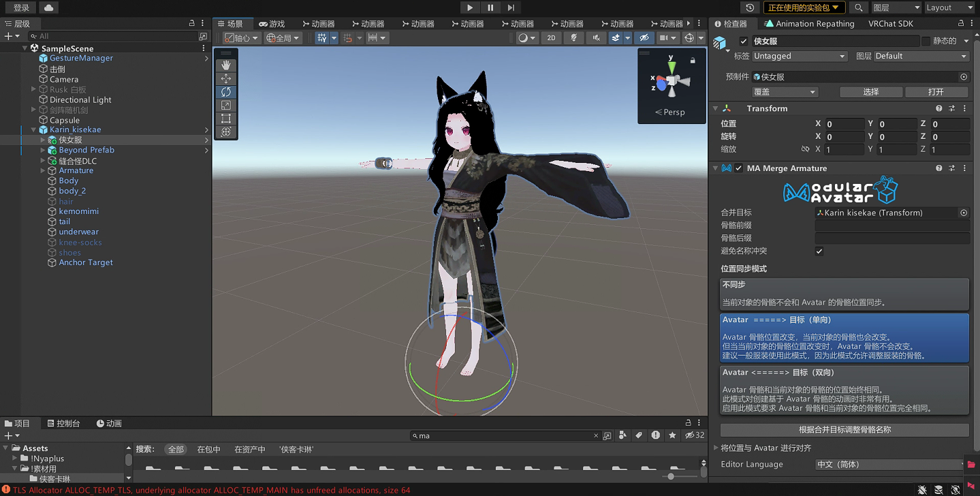
Task: Click the Play button
Action: click(x=470, y=7)
